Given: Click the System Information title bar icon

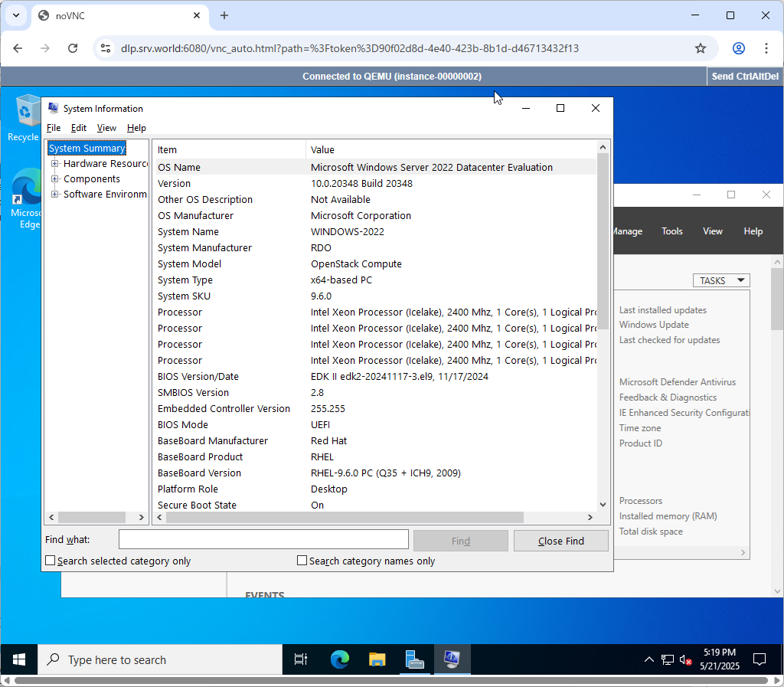Looking at the screenshot, I should [x=53, y=108].
